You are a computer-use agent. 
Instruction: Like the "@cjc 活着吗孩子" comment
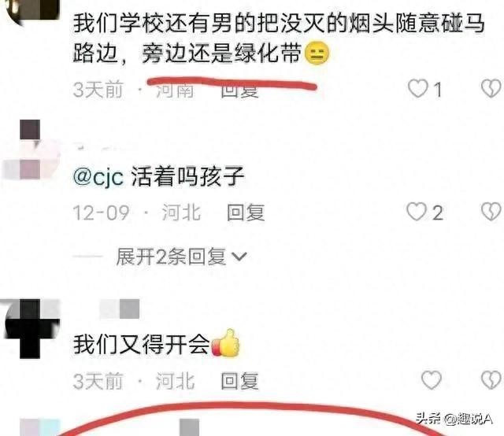coord(417,212)
